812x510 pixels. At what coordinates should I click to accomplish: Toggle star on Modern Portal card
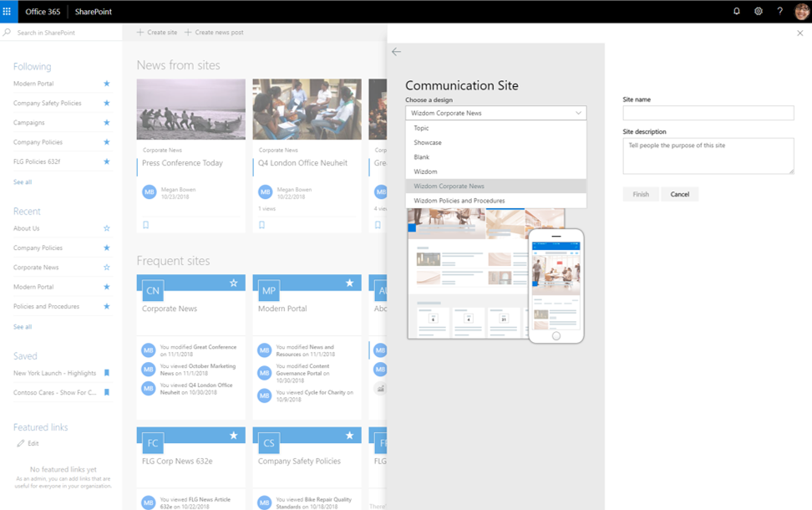pos(349,283)
